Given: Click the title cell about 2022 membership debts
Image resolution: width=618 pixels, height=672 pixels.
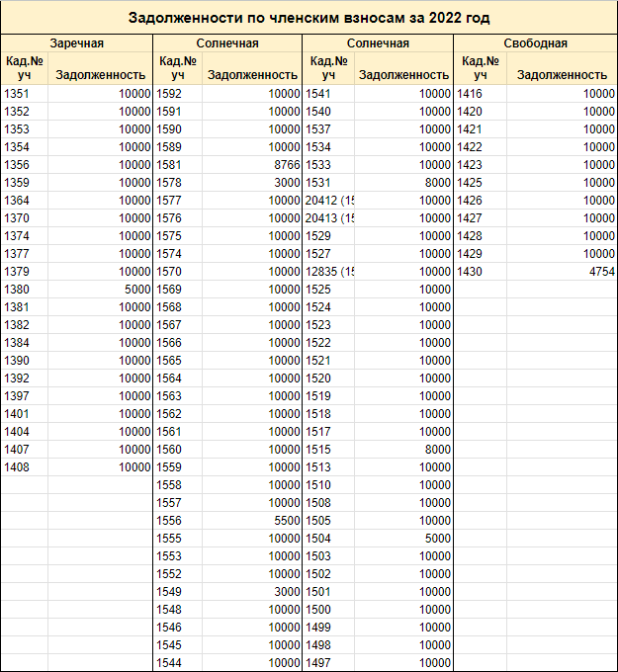Looking at the screenshot, I should click(x=309, y=18).
